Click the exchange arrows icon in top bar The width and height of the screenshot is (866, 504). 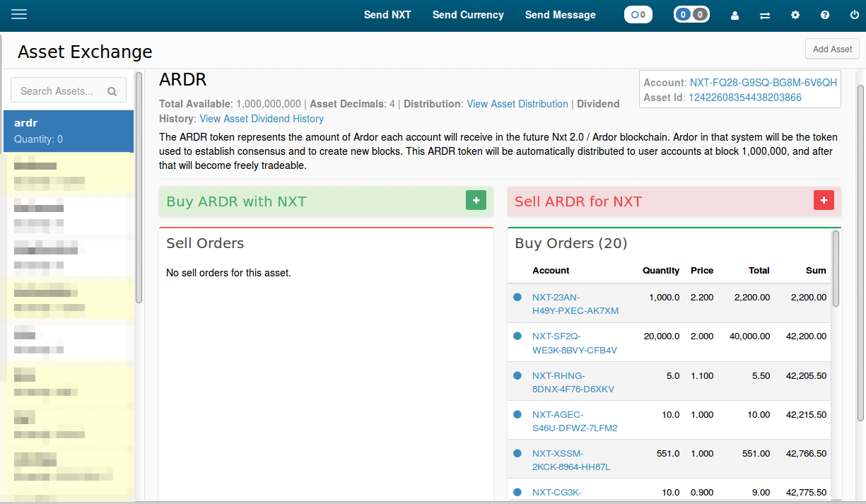(765, 15)
